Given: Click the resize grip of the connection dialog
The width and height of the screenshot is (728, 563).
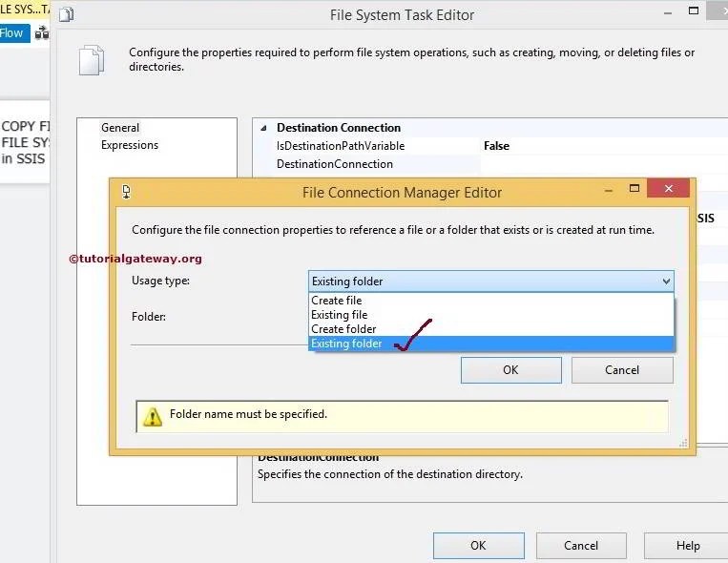Looking at the screenshot, I should (683, 443).
